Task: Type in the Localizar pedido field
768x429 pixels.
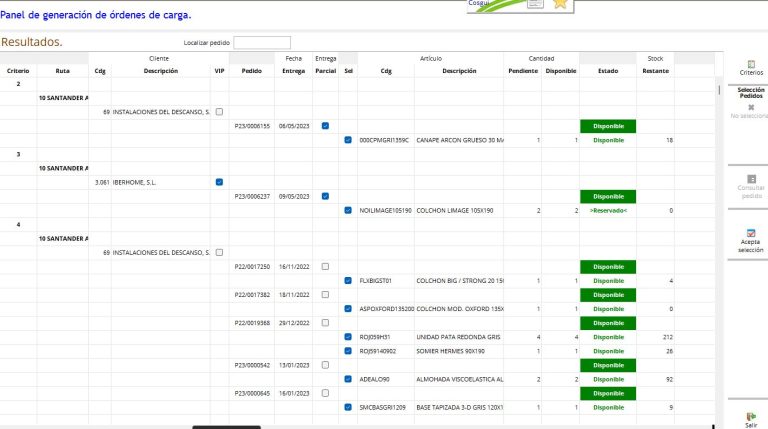Action: [x=261, y=43]
